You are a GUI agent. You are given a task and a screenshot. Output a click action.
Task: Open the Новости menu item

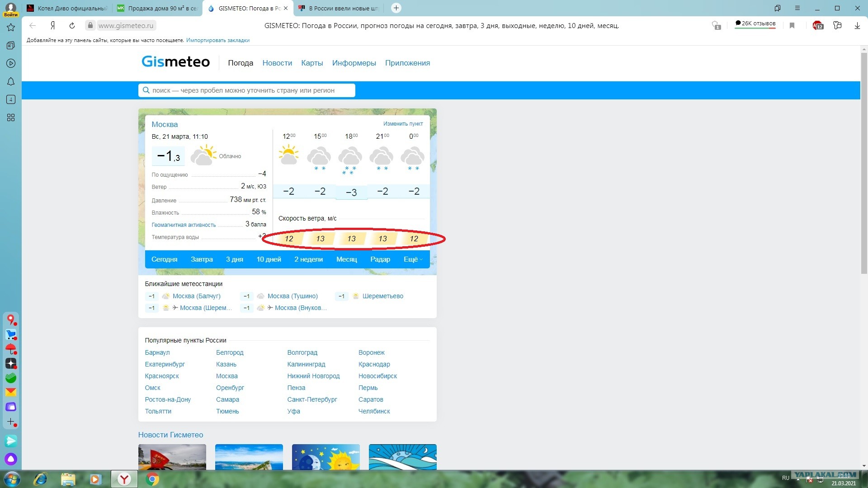(x=277, y=63)
